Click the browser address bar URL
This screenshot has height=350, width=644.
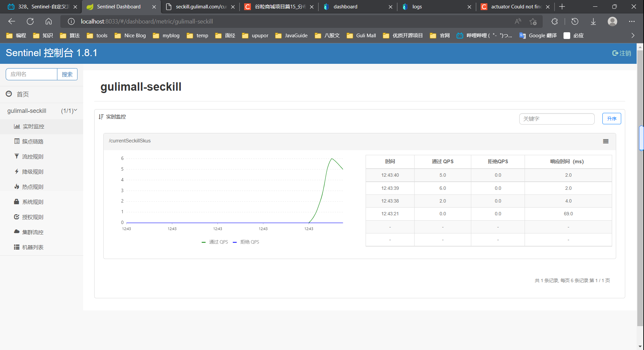(147, 21)
